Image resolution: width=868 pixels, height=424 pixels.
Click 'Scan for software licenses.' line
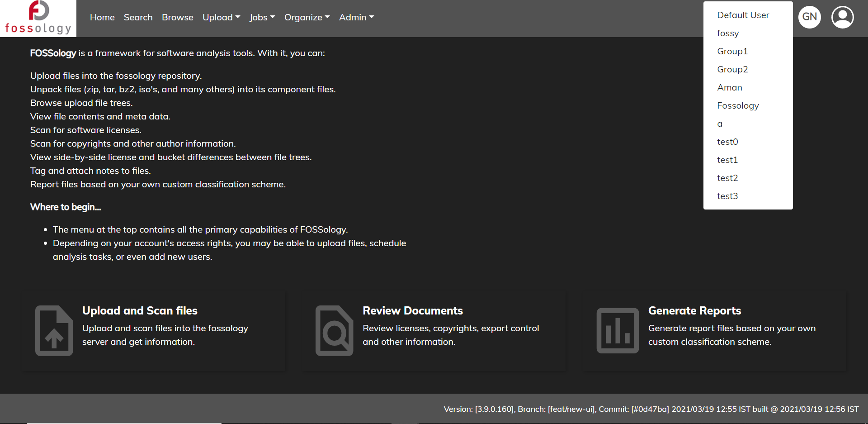pos(86,130)
